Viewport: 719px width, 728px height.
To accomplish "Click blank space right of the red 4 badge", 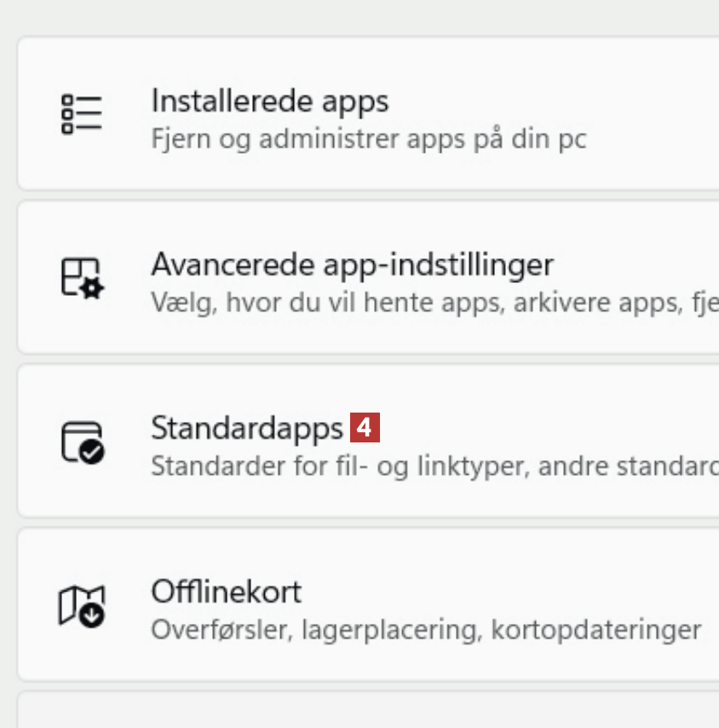I will [545, 427].
